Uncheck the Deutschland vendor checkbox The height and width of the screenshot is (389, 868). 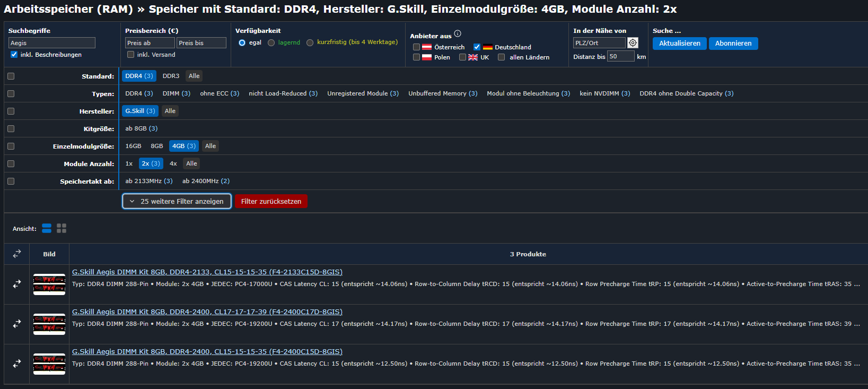pos(477,47)
